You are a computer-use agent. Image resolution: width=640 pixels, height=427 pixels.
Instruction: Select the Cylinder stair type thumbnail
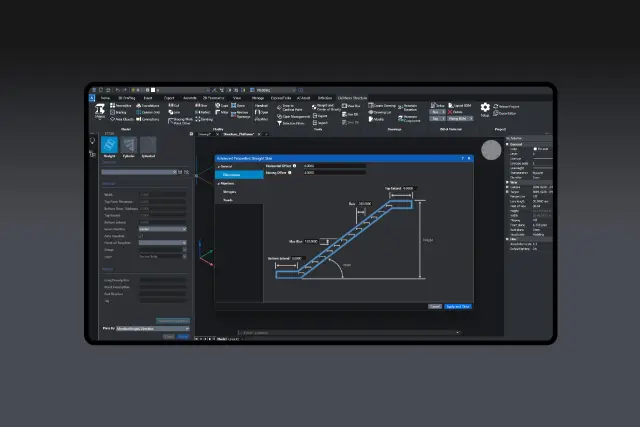(129, 145)
